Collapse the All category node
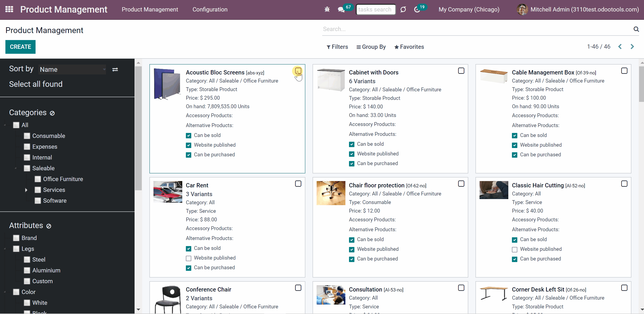The image size is (644, 314). click(5, 125)
